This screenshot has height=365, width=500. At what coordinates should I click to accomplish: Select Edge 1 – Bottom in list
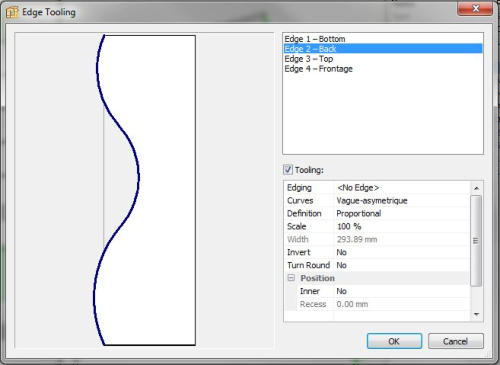click(383, 39)
